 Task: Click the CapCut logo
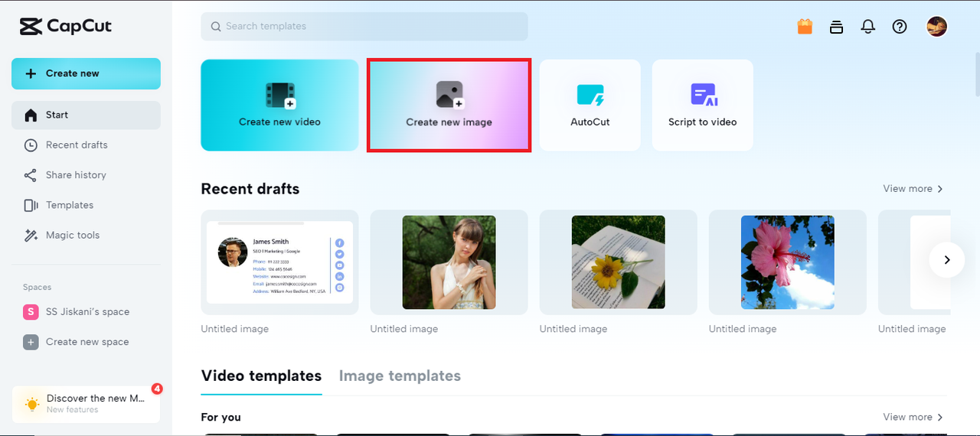(x=66, y=26)
